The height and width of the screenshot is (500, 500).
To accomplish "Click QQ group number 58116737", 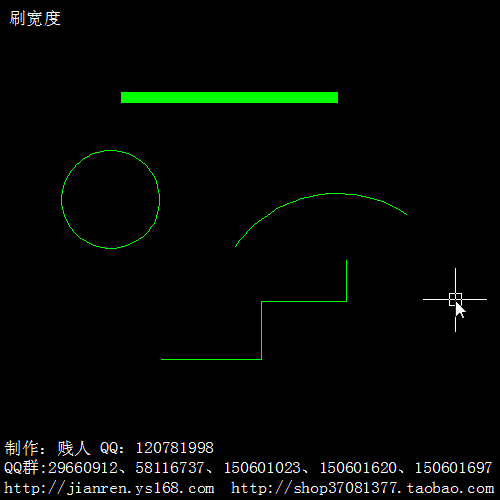I will click(x=169, y=468).
